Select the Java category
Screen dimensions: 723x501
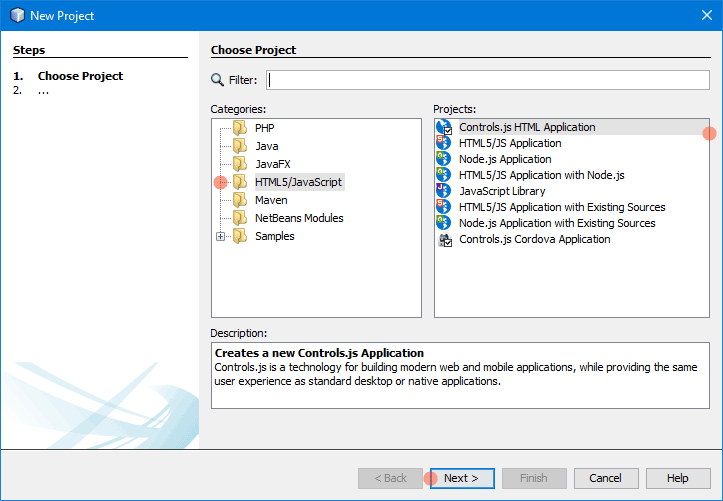(x=267, y=146)
